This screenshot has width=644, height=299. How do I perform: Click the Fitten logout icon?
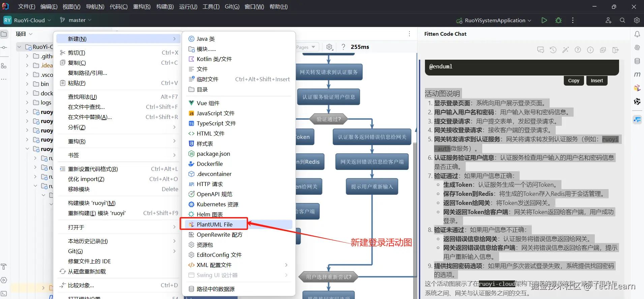click(x=615, y=50)
